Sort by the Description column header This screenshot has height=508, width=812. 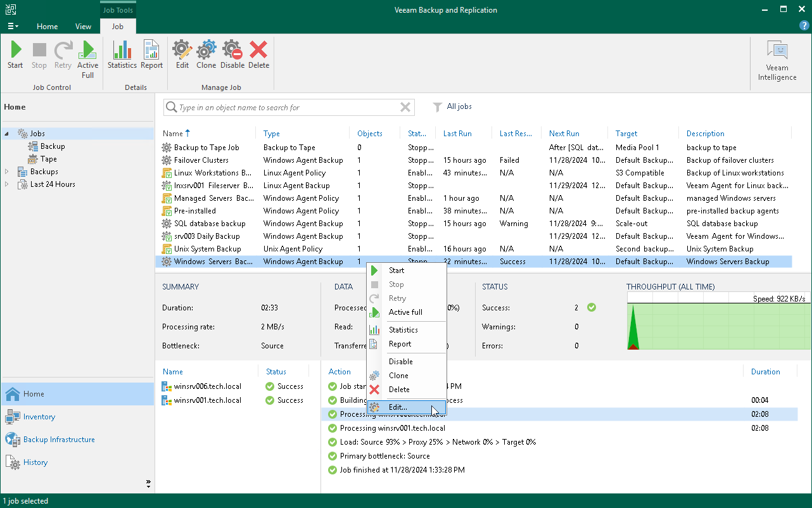(705, 134)
